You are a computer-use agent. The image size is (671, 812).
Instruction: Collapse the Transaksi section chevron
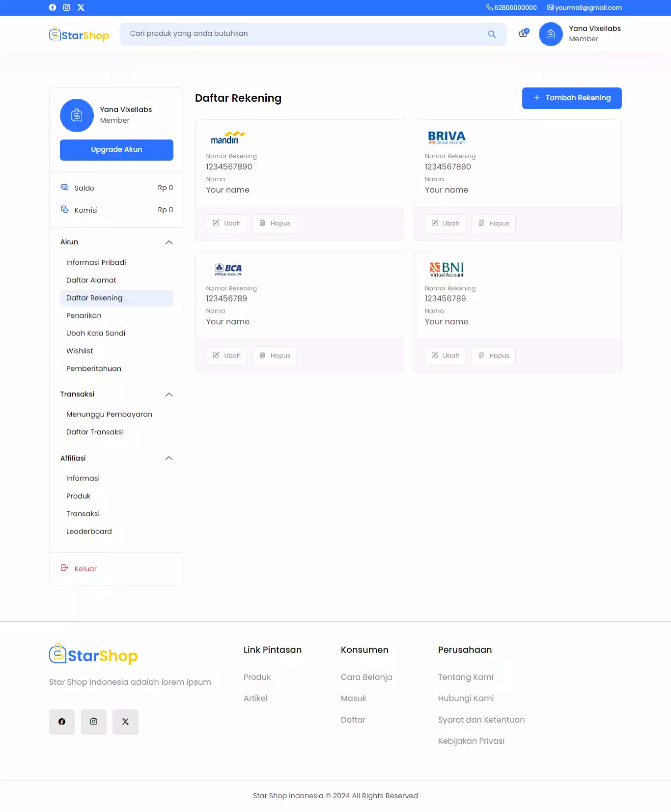coord(169,394)
